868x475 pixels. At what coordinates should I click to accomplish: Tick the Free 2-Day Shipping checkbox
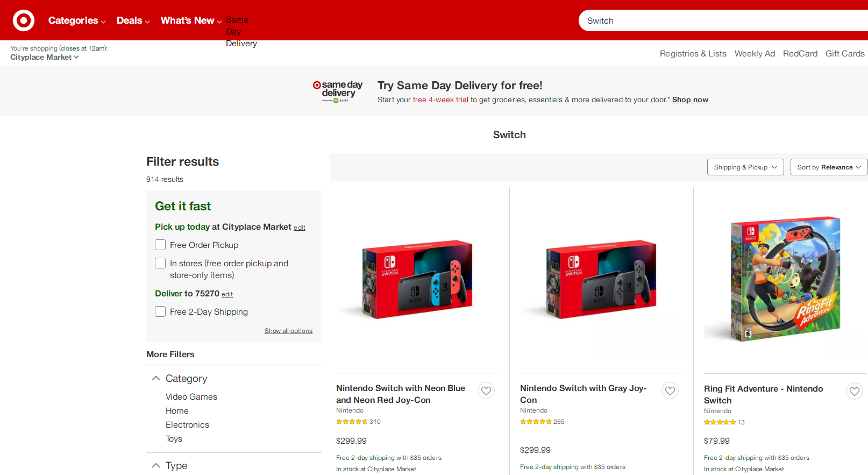[160, 312]
